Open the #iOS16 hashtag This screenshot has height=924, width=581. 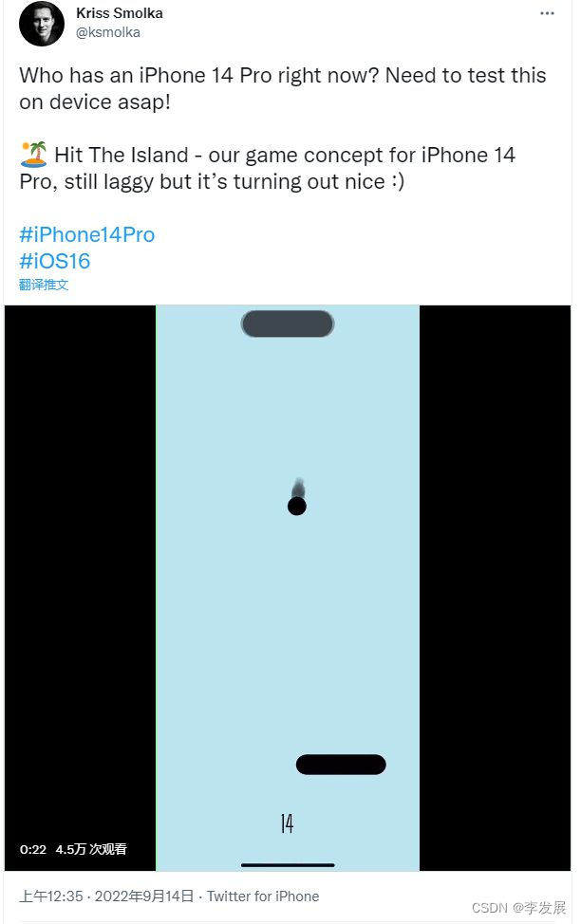55,261
